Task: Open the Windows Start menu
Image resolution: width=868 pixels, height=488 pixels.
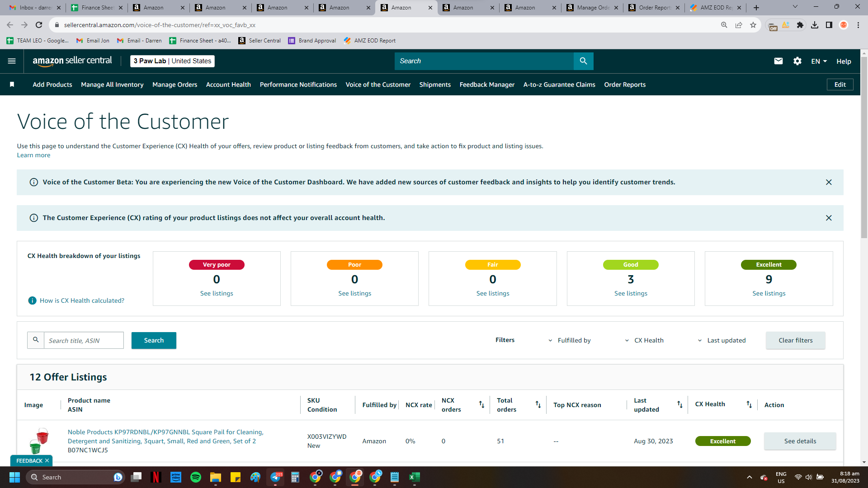Action: pos(14,477)
